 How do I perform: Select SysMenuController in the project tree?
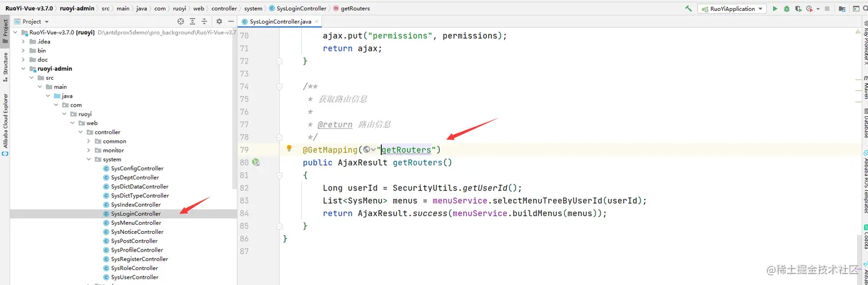(136, 223)
